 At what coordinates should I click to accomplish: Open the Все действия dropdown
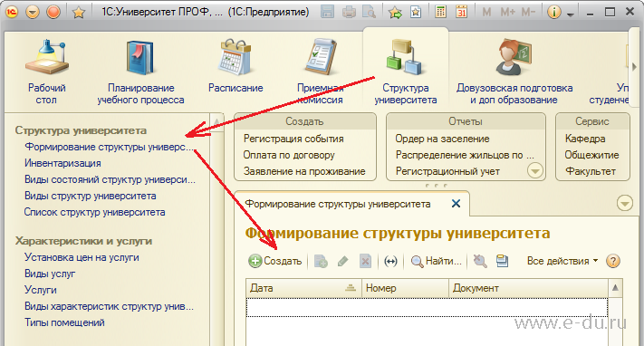tap(562, 261)
